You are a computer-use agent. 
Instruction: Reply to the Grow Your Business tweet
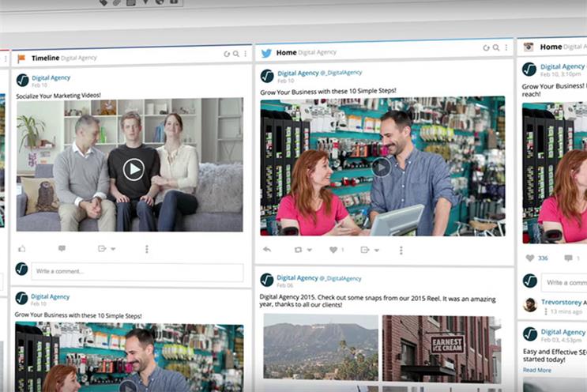tap(267, 250)
